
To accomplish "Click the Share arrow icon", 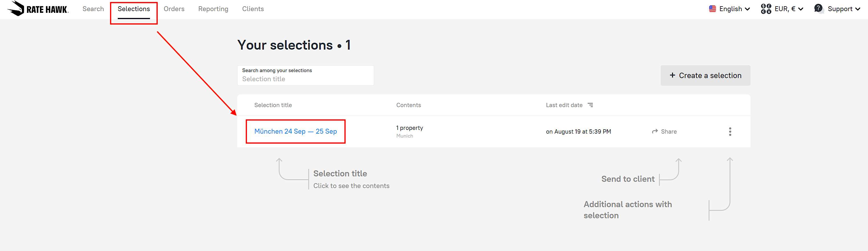I will point(655,132).
